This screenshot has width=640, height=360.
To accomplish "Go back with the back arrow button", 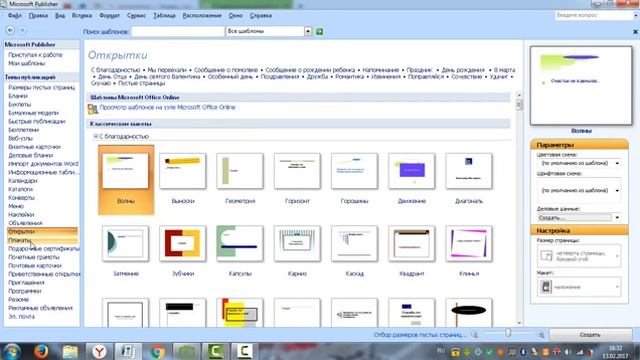I will point(10,30).
